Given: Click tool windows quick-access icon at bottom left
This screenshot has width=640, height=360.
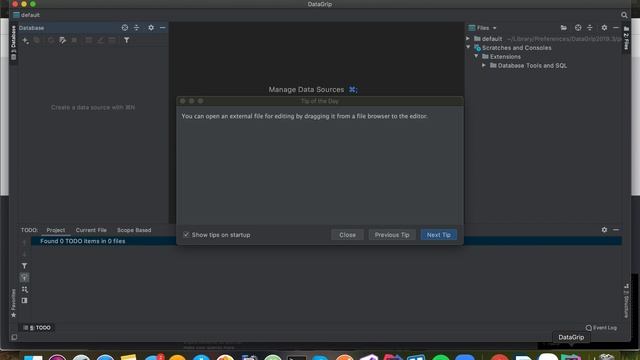Looking at the screenshot, I should [x=14, y=338].
